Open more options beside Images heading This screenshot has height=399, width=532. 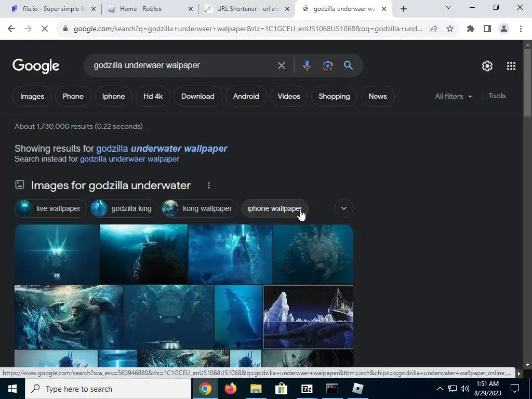(x=209, y=185)
